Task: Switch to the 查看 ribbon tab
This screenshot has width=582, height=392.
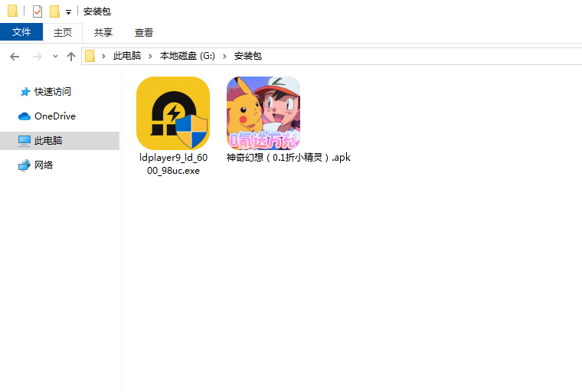Action: click(144, 32)
